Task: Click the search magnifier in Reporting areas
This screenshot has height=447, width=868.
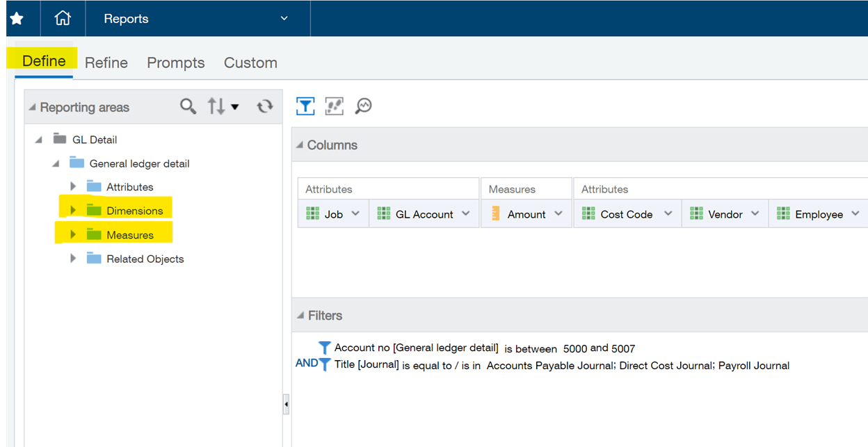Action: [188, 106]
